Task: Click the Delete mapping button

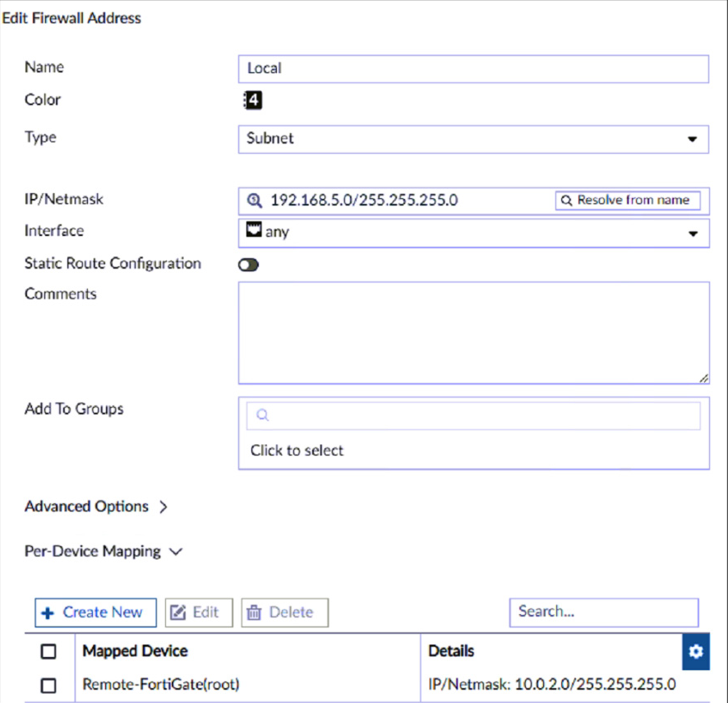Action: click(x=283, y=613)
